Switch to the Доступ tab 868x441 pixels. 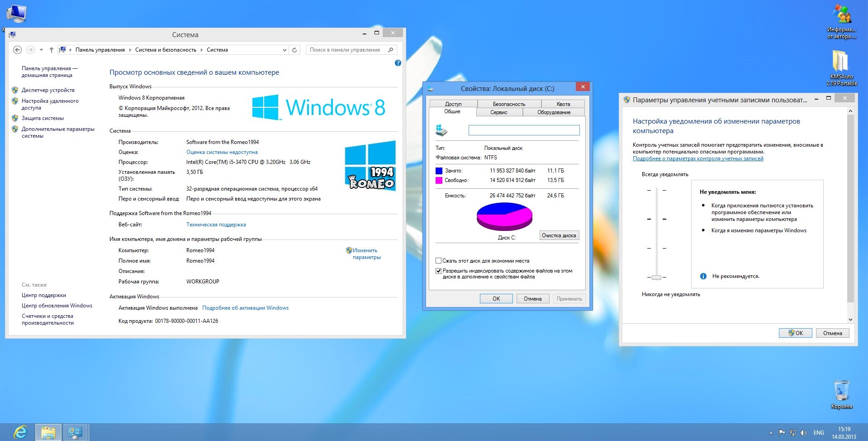(453, 104)
